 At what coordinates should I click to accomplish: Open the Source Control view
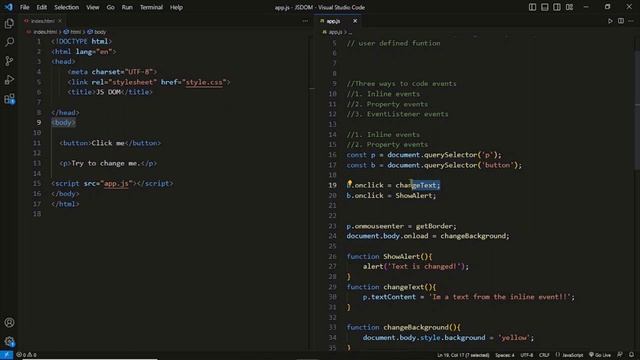tap(9, 61)
